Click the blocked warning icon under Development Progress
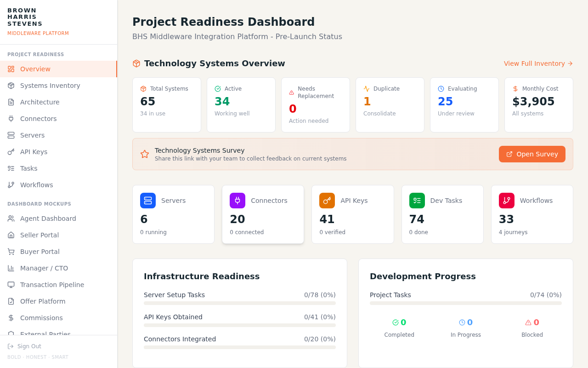The width and height of the screenshot is (588, 368). point(527,322)
